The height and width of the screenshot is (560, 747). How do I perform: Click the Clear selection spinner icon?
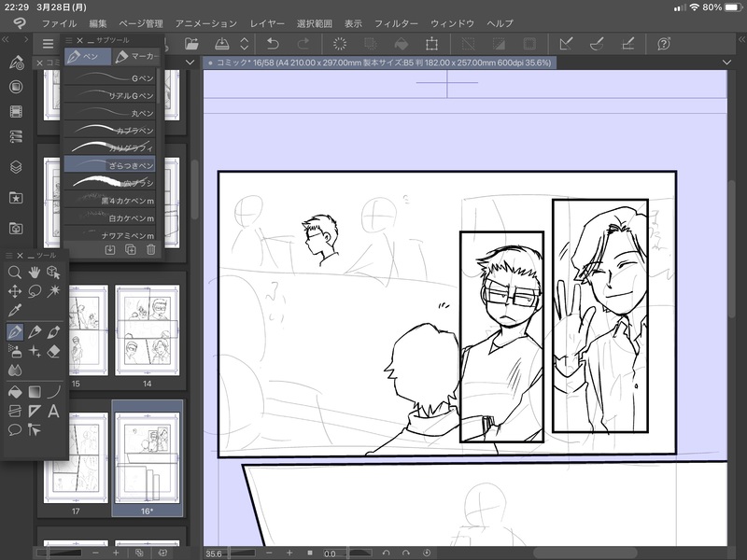(x=340, y=44)
